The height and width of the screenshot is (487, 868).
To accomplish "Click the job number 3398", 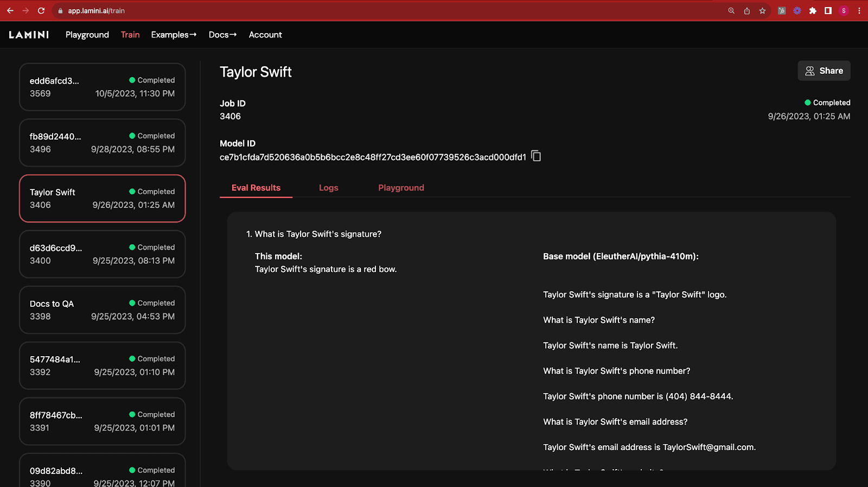I will (x=40, y=317).
